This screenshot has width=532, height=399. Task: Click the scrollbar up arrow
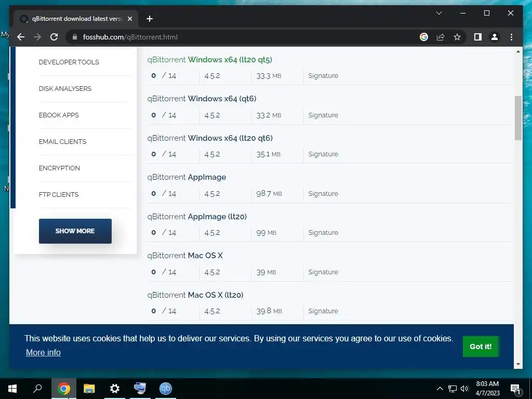click(x=518, y=51)
